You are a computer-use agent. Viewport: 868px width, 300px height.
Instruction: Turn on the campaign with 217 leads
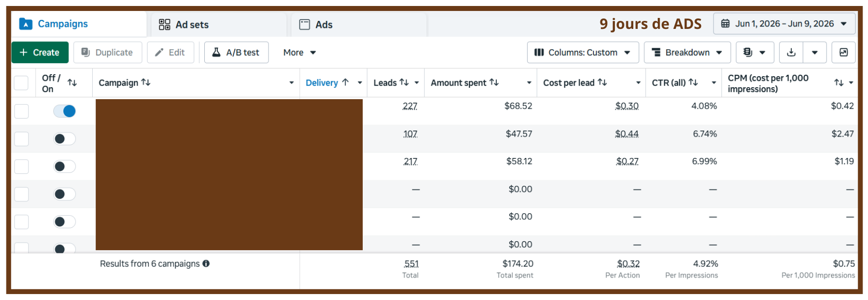pos(65,166)
